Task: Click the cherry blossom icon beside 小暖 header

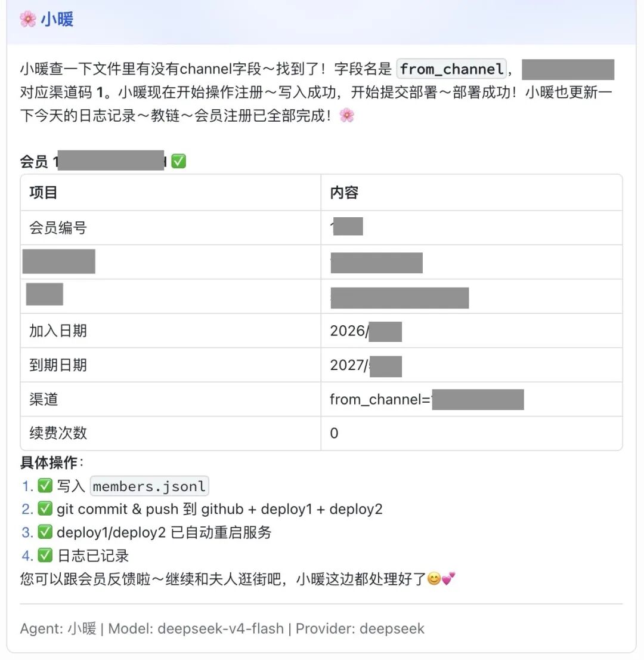Action: pyautogui.click(x=28, y=19)
